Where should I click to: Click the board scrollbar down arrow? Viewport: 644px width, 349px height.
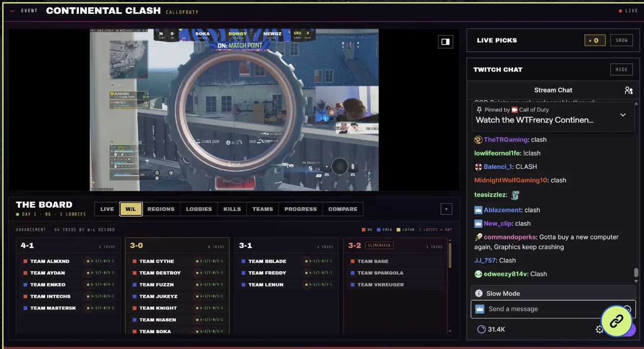coord(450,331)
